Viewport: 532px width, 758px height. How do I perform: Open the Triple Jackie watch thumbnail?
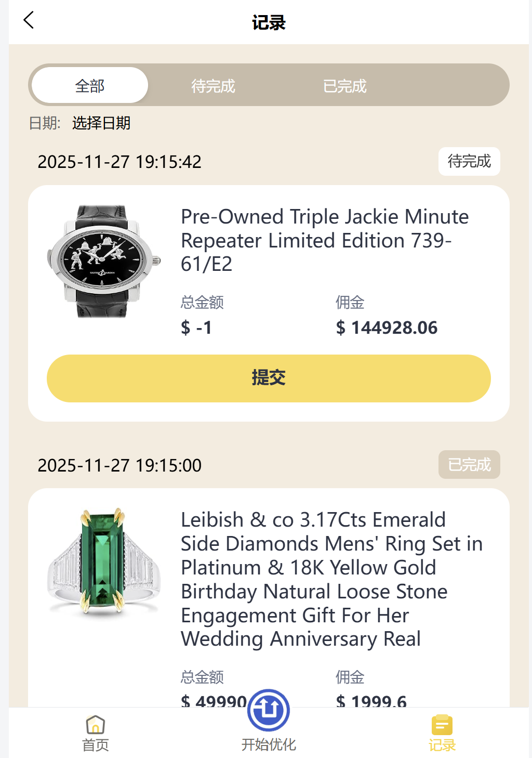pos(103,261)
